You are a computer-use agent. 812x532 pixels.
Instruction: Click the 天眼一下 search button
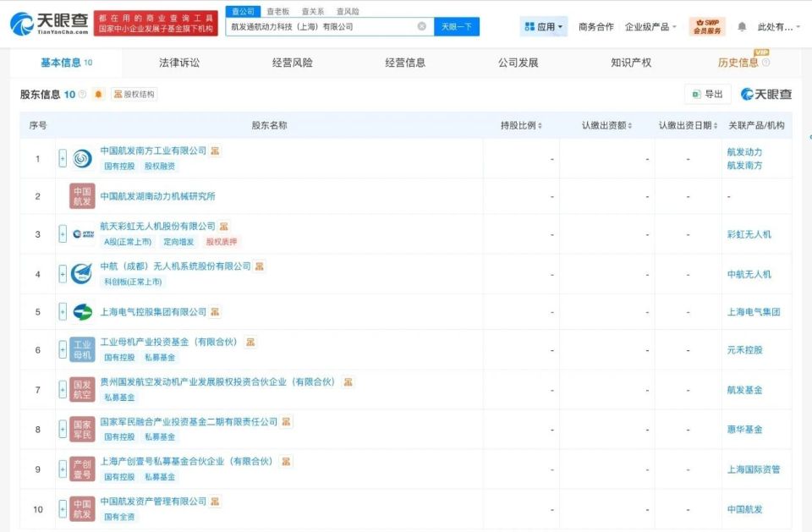[x=456, y=27]
